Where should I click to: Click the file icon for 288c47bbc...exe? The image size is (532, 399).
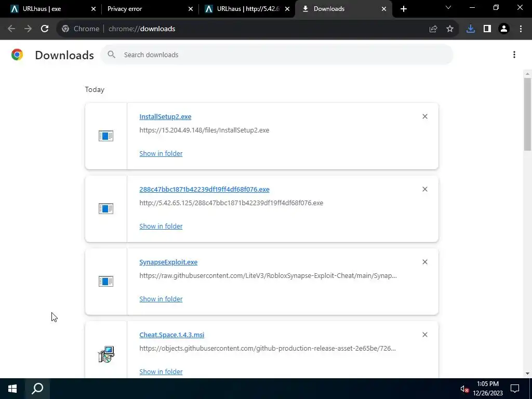coord(106,208)
